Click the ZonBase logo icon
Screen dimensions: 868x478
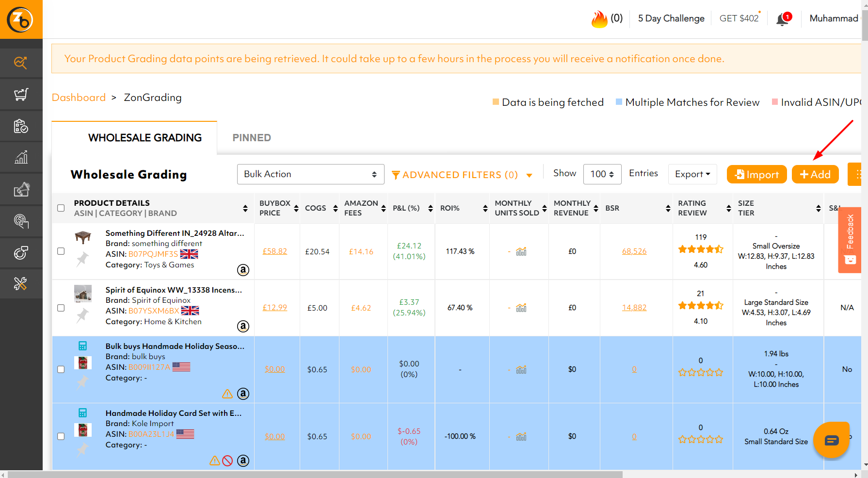(20, 20)
